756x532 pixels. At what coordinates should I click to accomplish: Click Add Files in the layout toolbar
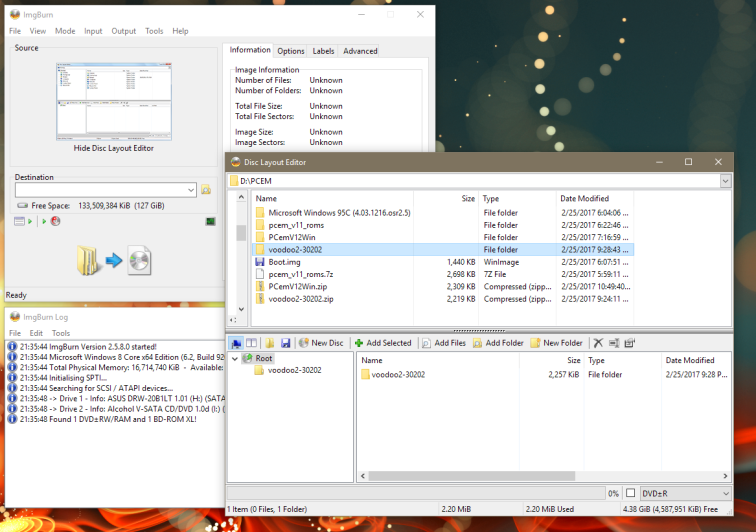(444, 343)
